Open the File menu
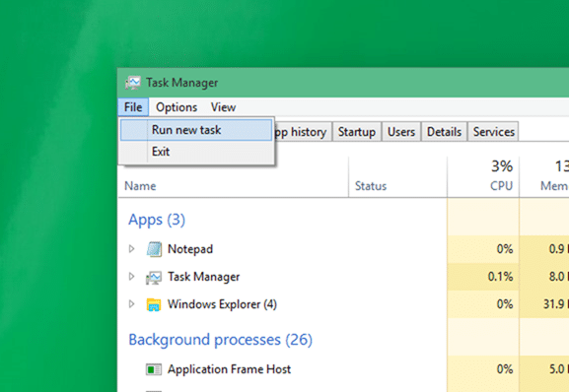Viewport: 569px width, 392px height. 133,107
